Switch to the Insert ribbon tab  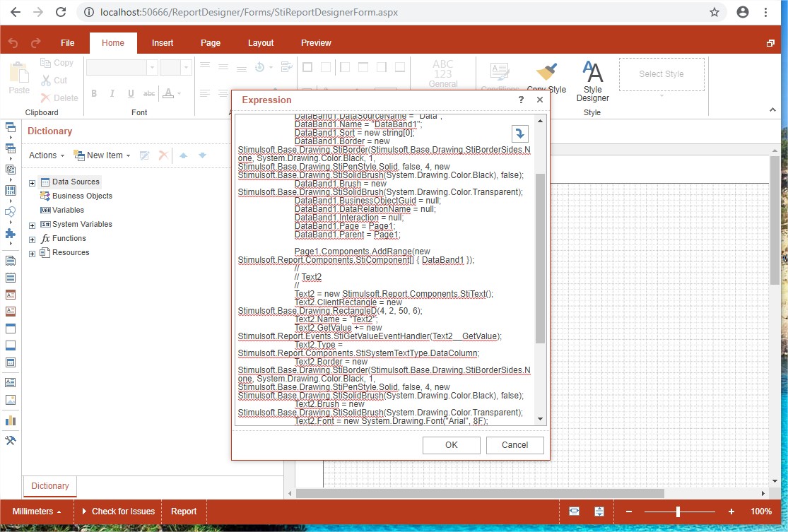pyautogui.click(x=163, y=43)
